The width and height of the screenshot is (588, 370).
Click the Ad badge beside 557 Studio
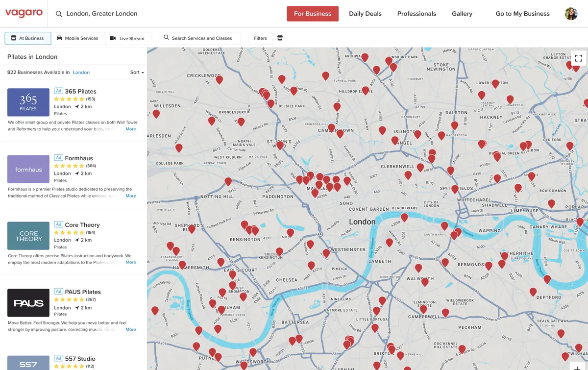pyautogui.click(x=58, y=358)
